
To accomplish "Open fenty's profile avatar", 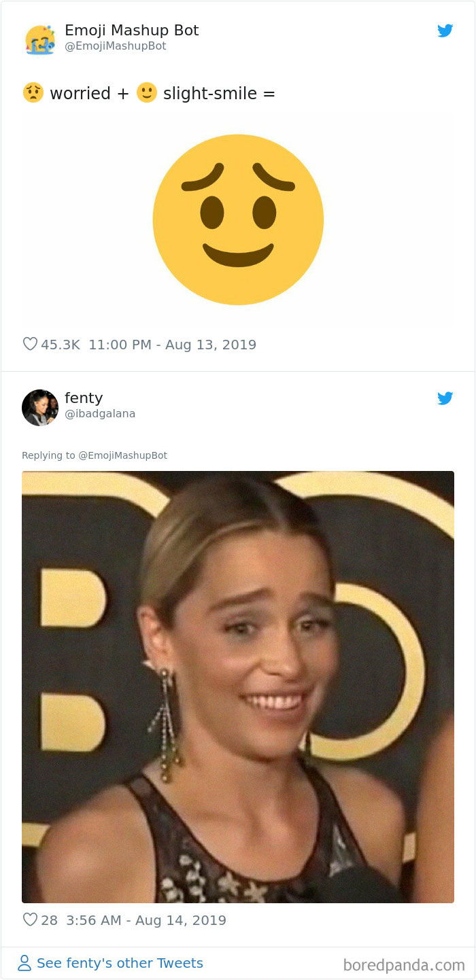I will click(40, 407).
